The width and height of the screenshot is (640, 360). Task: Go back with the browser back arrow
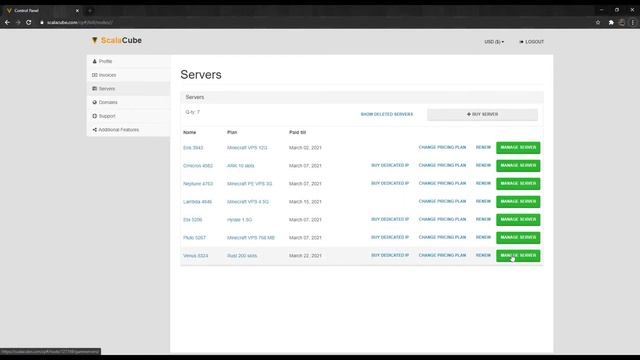(x=7, y=22)
